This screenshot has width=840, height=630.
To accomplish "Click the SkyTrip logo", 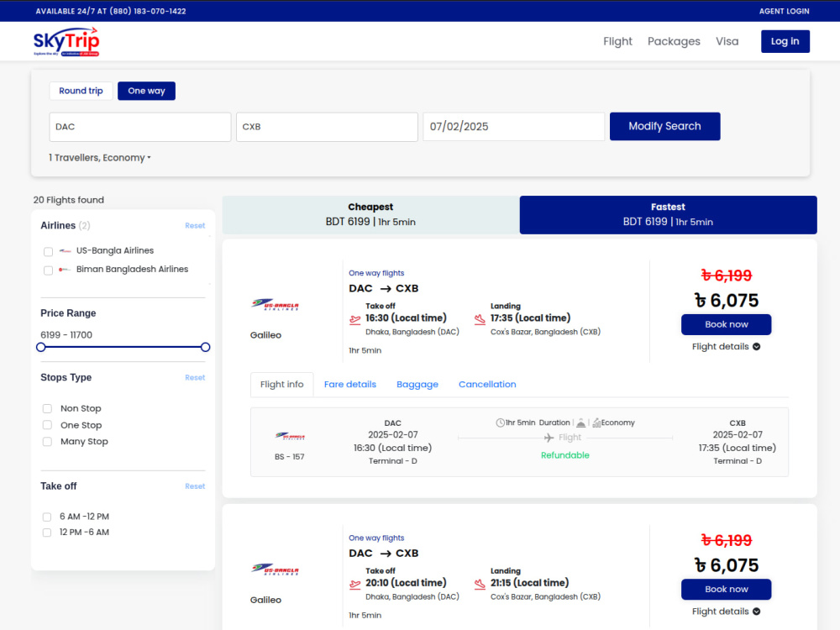I will coord(66,42).
